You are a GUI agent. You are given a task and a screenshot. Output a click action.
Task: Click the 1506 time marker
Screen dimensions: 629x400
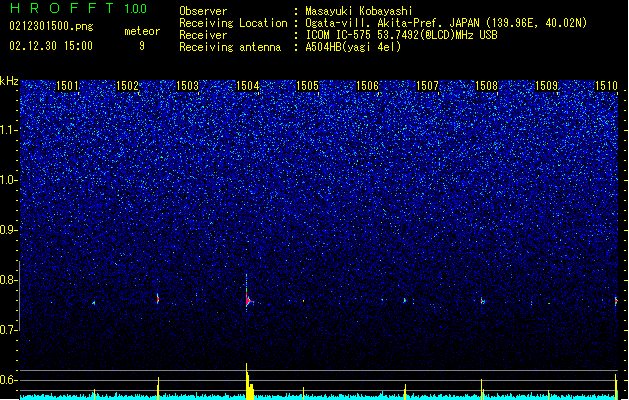(x=367, y=86)
